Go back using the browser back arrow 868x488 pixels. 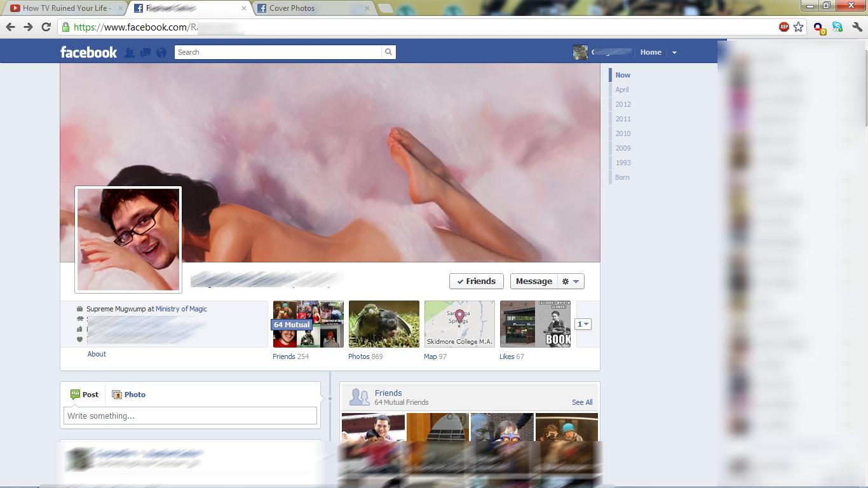pos(10,27)
